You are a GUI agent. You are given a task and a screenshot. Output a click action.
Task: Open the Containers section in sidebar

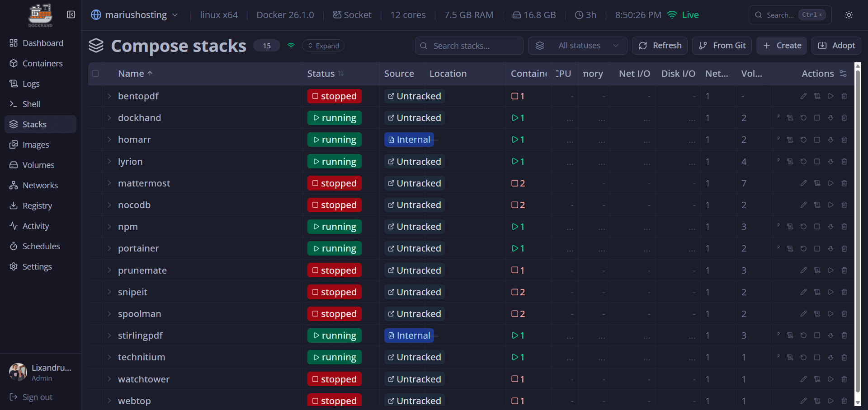pyautogui.click(x=42, y=63)
